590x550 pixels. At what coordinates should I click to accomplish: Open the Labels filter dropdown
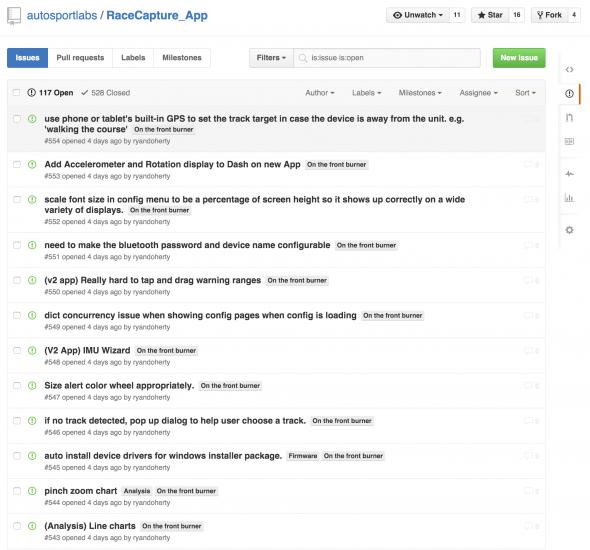pyautogui.click(x=366, y=93)
